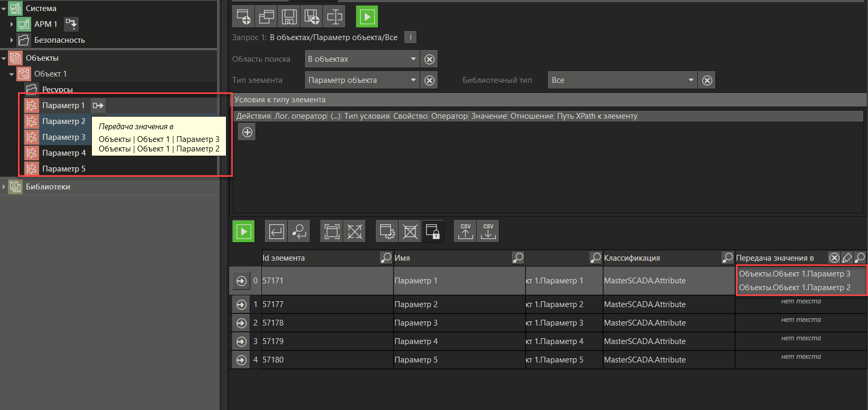Expand the АРМ 1 tree node

point(12,24)
